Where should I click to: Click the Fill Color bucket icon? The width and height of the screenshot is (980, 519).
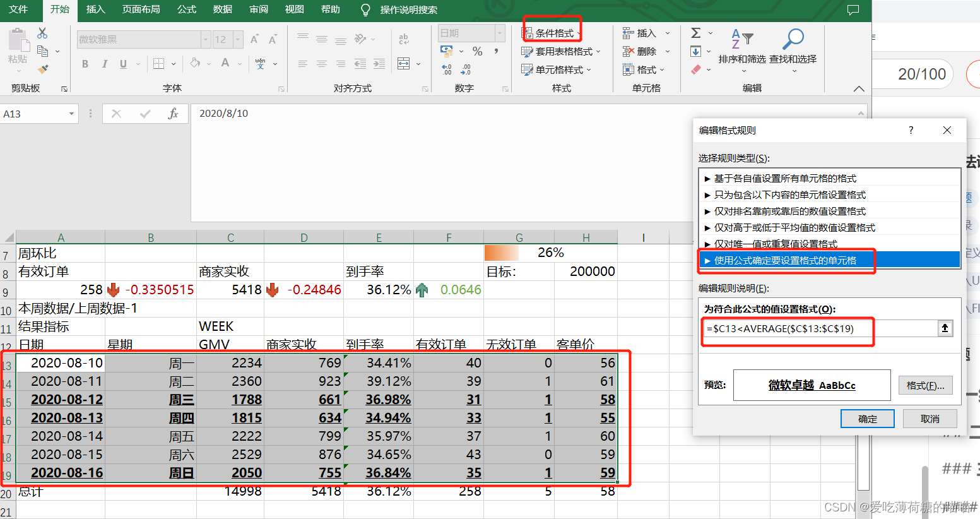coord(195,63)
